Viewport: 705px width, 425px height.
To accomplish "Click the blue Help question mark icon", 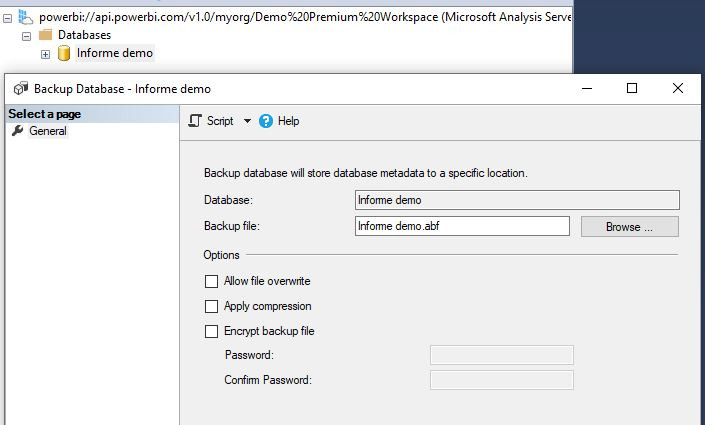I will click(x=266, y=121).
